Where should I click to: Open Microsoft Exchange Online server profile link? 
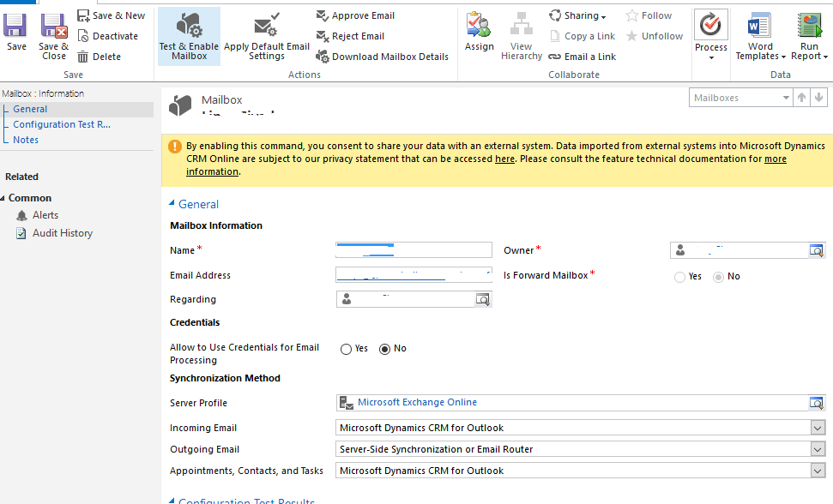tap(417, 402)
